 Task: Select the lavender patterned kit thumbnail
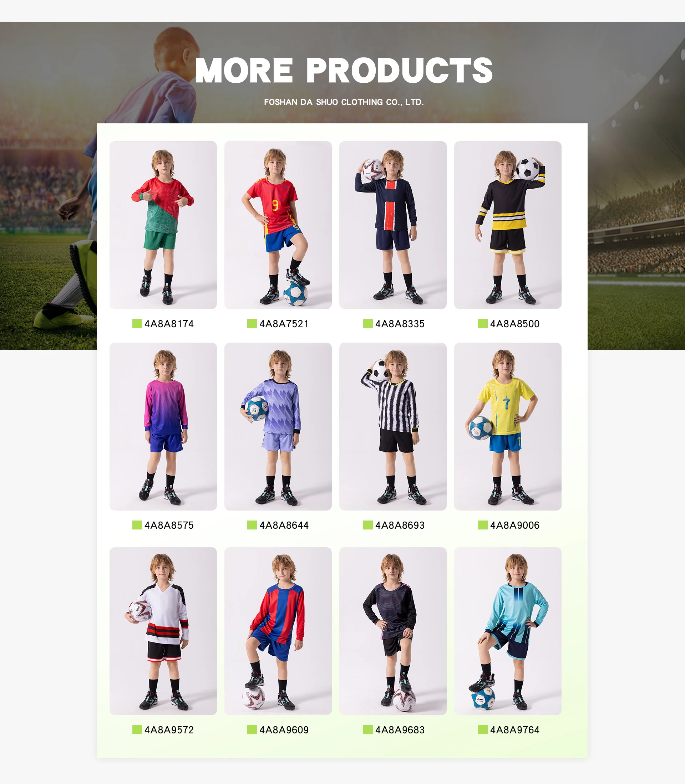tap(278, 426)
